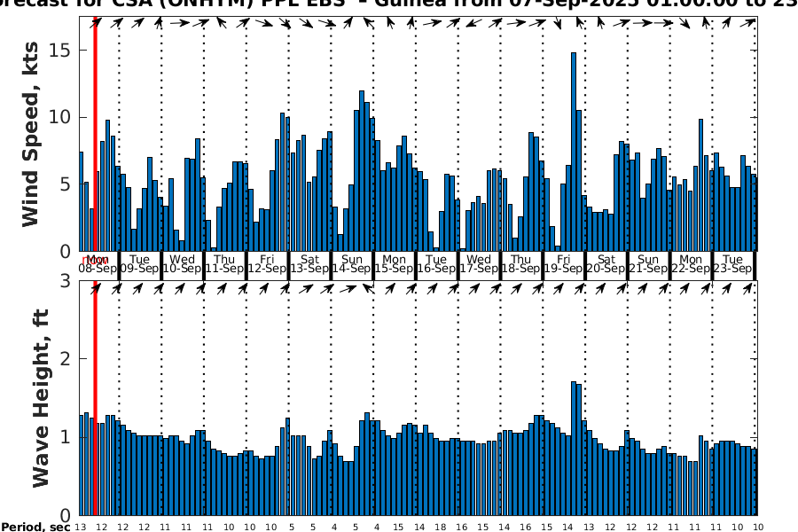Click the 'Wave Height, ft' axis title
This screenshot has width=798, height=532.
pyautogui.click(x=41, y=398)
